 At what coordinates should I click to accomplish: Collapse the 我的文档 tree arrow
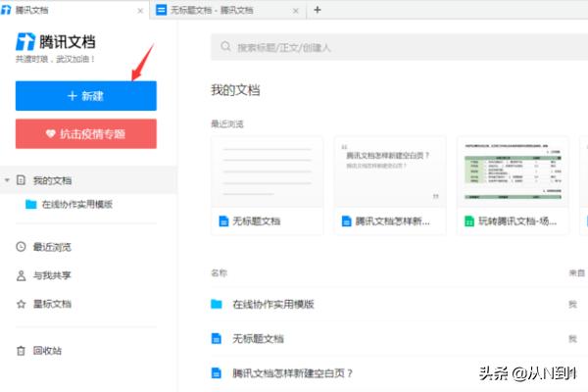point(7,180)
